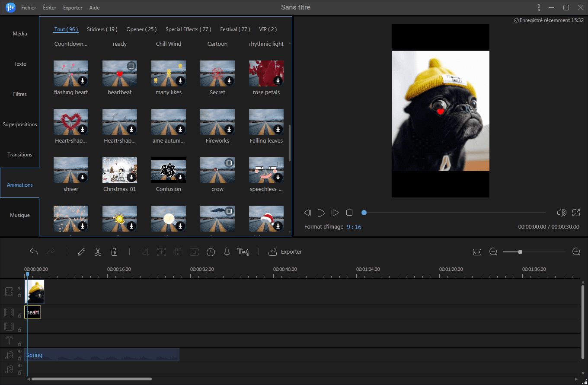Viewport: 588px width, 385px height.
Task: Mute the Spring audio track
Action: tap(19, 352)
